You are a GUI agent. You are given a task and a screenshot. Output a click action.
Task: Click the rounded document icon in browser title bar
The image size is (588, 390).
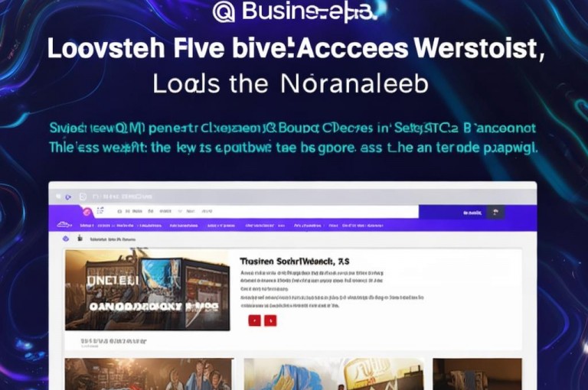pos(83,197)
